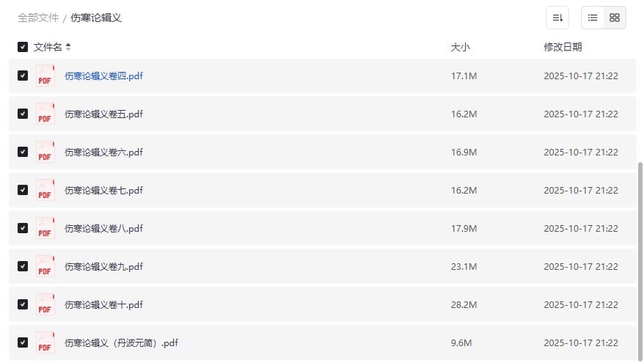Viewport: 644px width, 363px height.
Task: Click the 伤寒论辑义 breadcrumb folder
Action: coord(96,18)
